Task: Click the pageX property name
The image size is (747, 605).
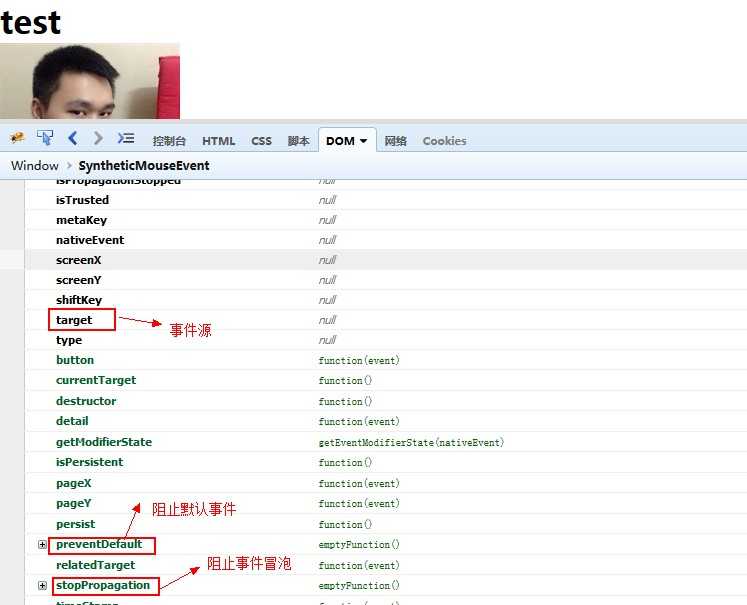Action: pos(73,483)
